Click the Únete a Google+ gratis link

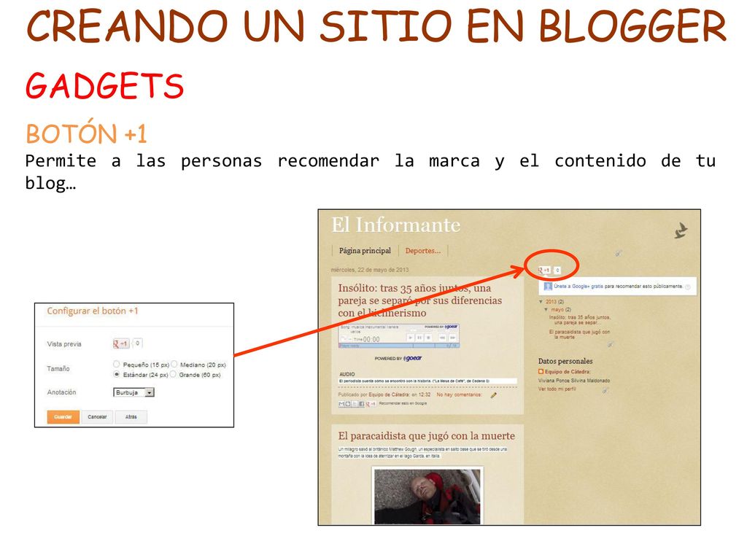(x=578, y=286)
